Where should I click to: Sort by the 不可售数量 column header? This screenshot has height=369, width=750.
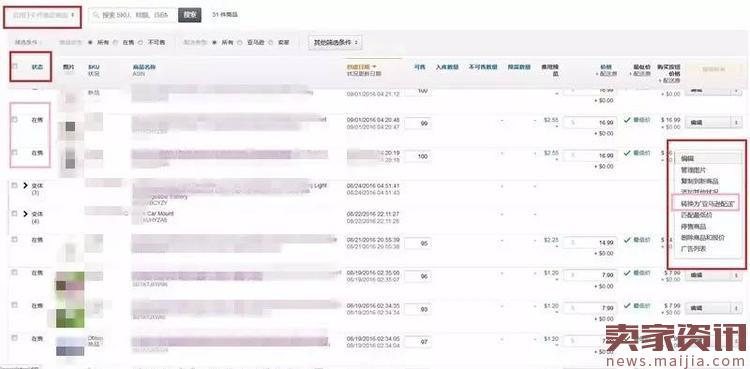tap(483, 67)
